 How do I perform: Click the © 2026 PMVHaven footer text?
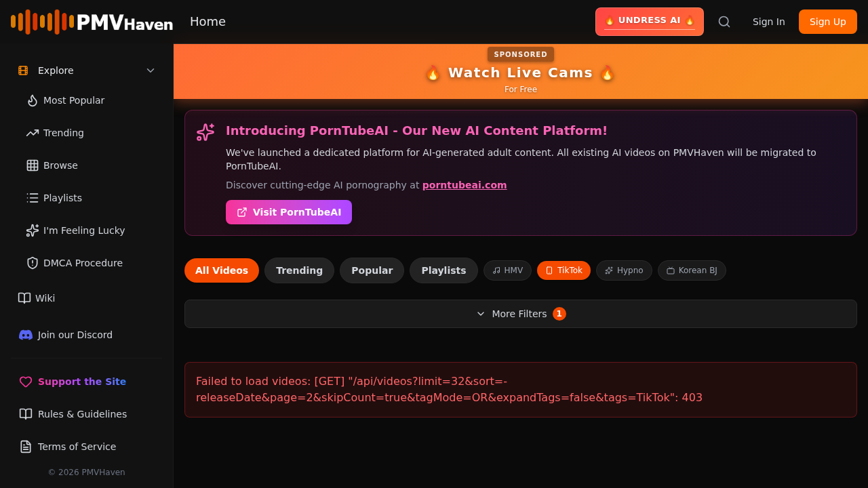87,472
